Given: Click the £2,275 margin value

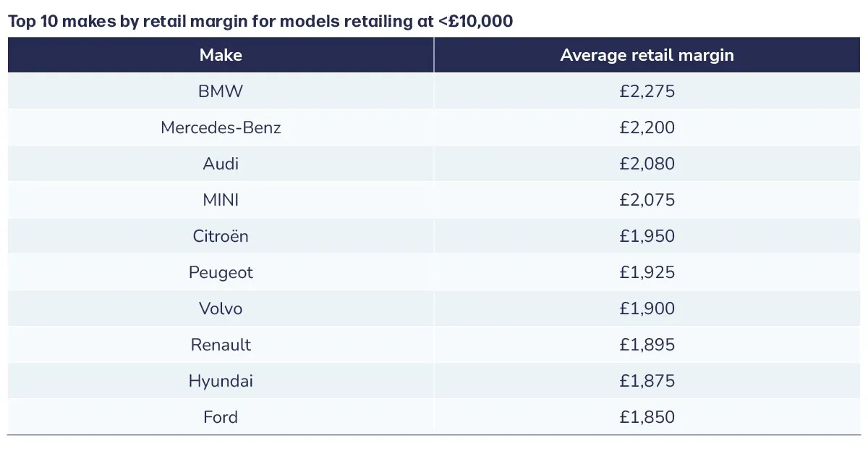Looking at the screenshot, I should click(x=647, y=91).
